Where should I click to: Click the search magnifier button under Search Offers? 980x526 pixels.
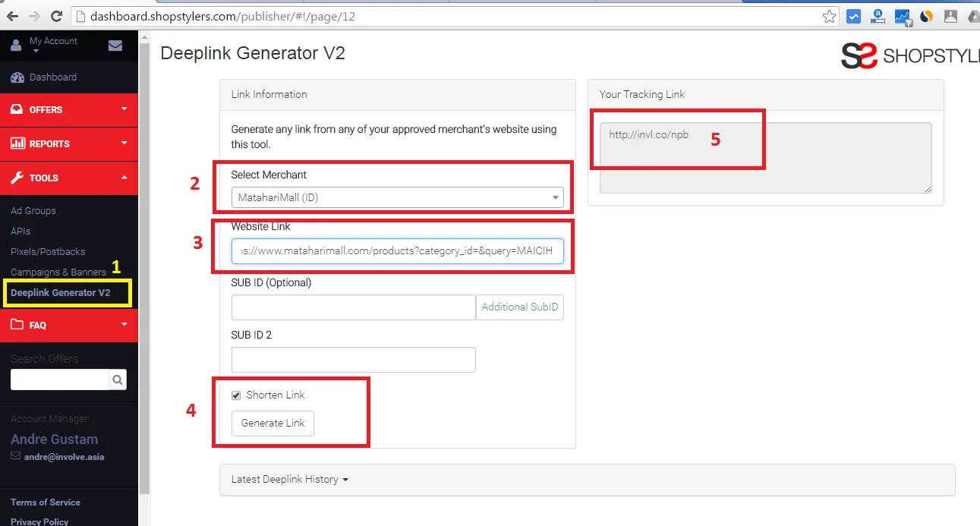118,380
